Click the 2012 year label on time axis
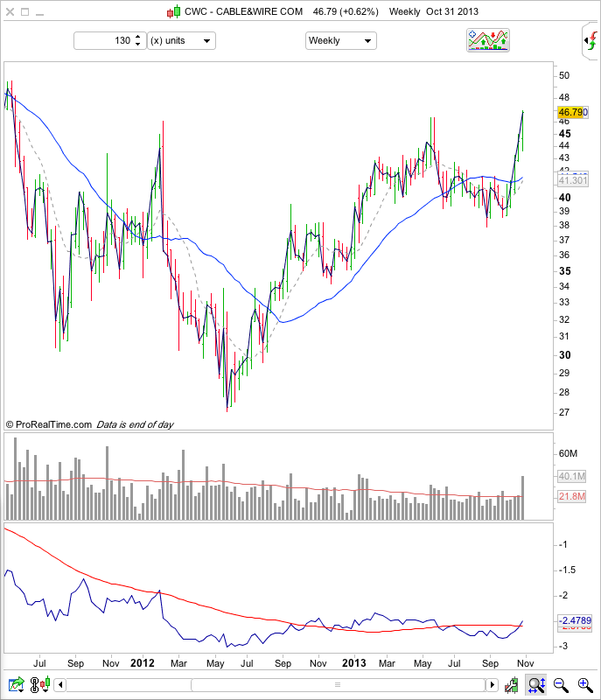 pyautogui.click(x=143, y=663)
